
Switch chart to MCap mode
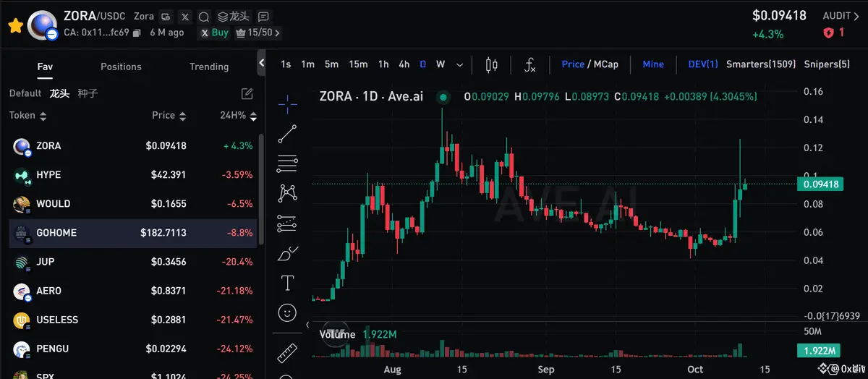[x=605, y=64]
